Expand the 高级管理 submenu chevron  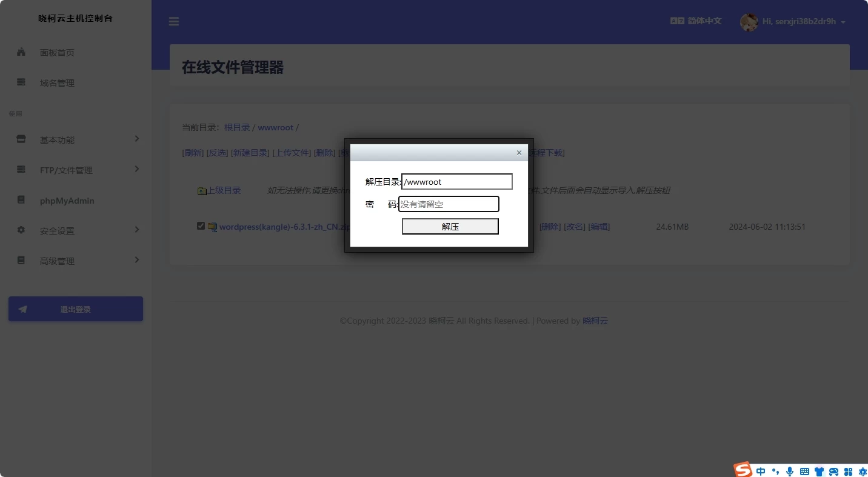[x=137, y=260]
